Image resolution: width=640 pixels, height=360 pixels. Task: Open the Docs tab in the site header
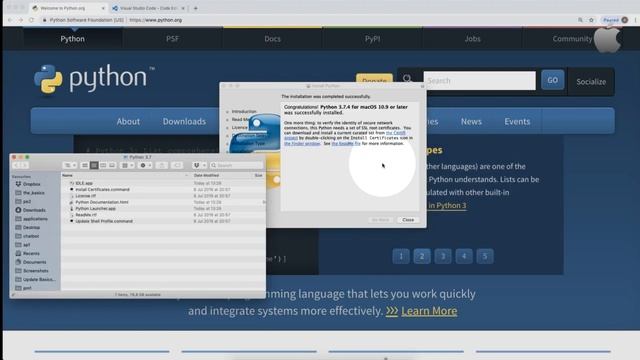click(272, 39)
